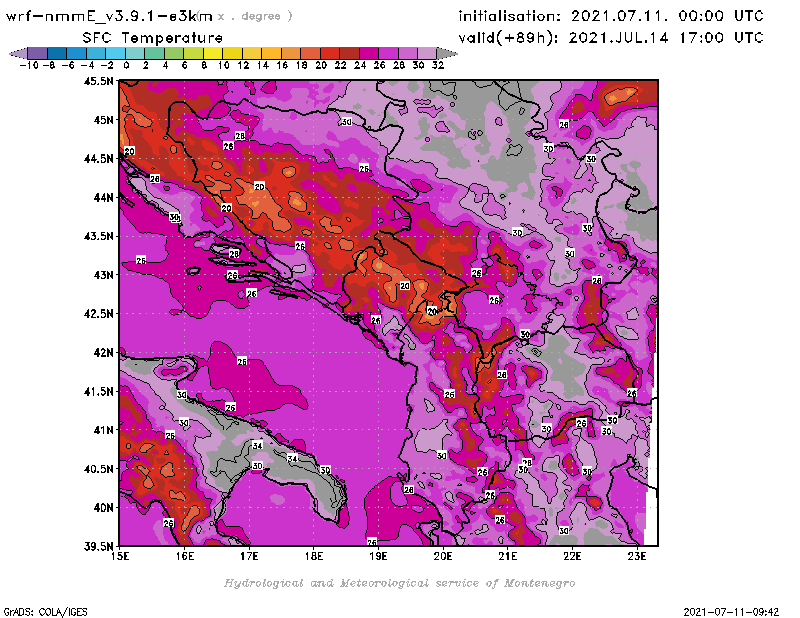Image resolution: width=800 pixels, height=618 pixels.
Task: Click the grey arrow at the legend's right end
Action: pyautogui.click(x=447, y=54)
